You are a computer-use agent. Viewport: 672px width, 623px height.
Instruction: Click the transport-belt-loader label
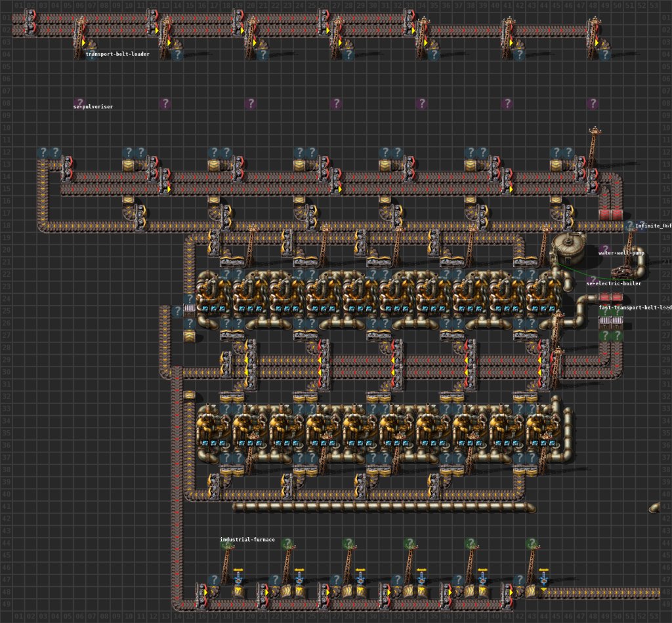(x=117, y=54)
